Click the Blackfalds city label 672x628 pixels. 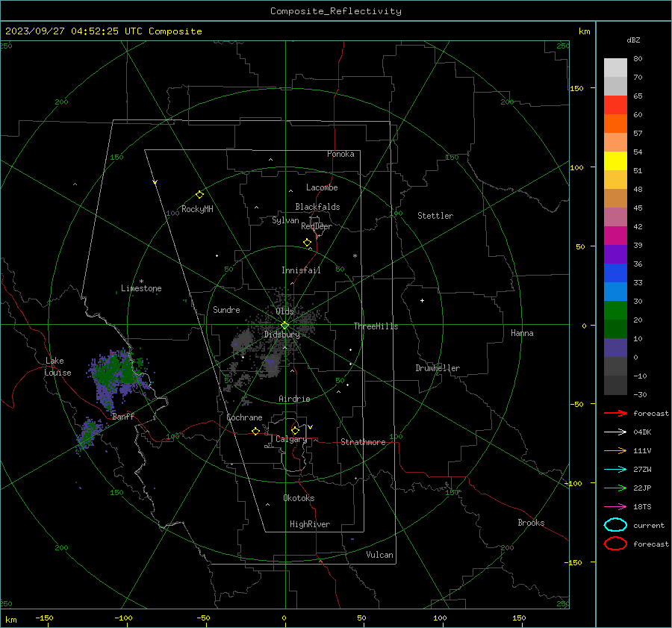click(x=317, y=207)
